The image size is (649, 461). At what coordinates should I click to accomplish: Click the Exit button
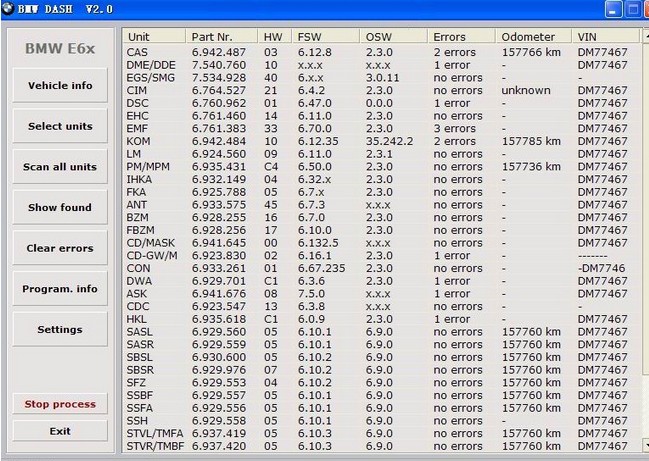pyautogui.click(x=60, y=431)
